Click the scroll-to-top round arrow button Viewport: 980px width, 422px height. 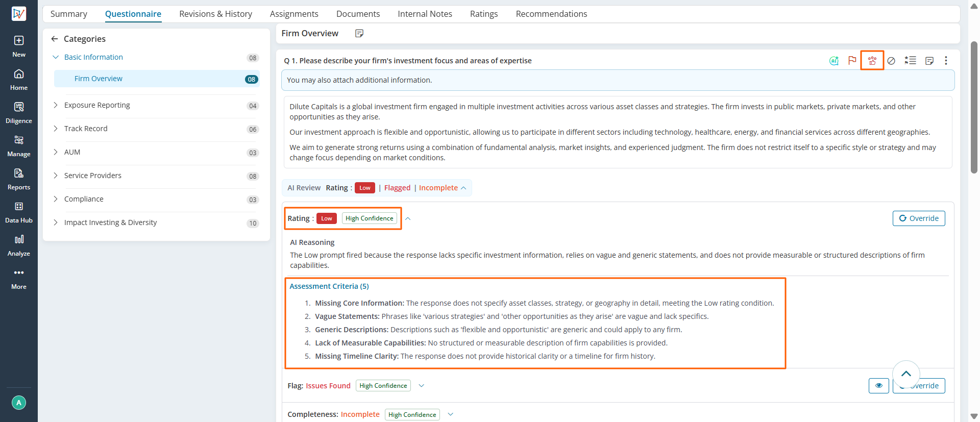pyautogui.click(x=906, y=374)
